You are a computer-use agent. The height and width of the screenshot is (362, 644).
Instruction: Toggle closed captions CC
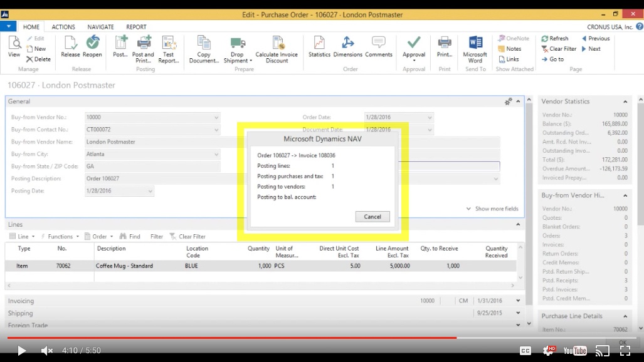525,351
